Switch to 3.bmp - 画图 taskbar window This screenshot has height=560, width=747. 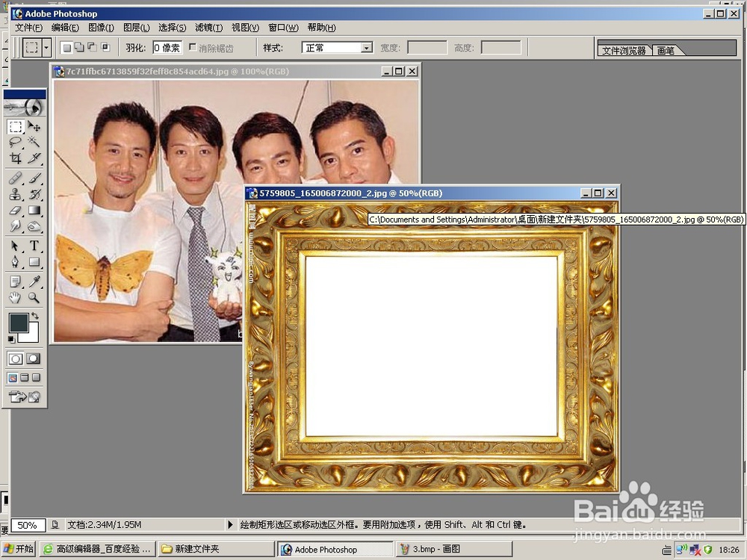(454, 549)
